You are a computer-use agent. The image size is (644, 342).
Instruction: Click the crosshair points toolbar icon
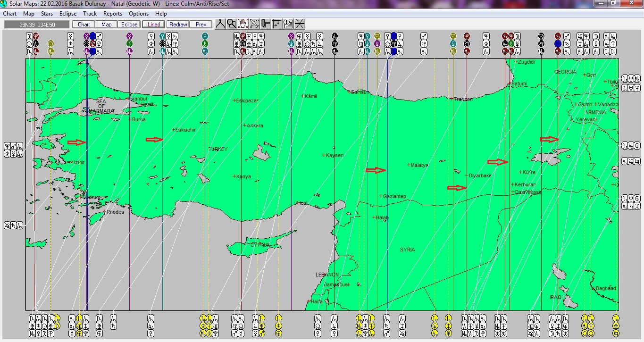tap(277, 24)
